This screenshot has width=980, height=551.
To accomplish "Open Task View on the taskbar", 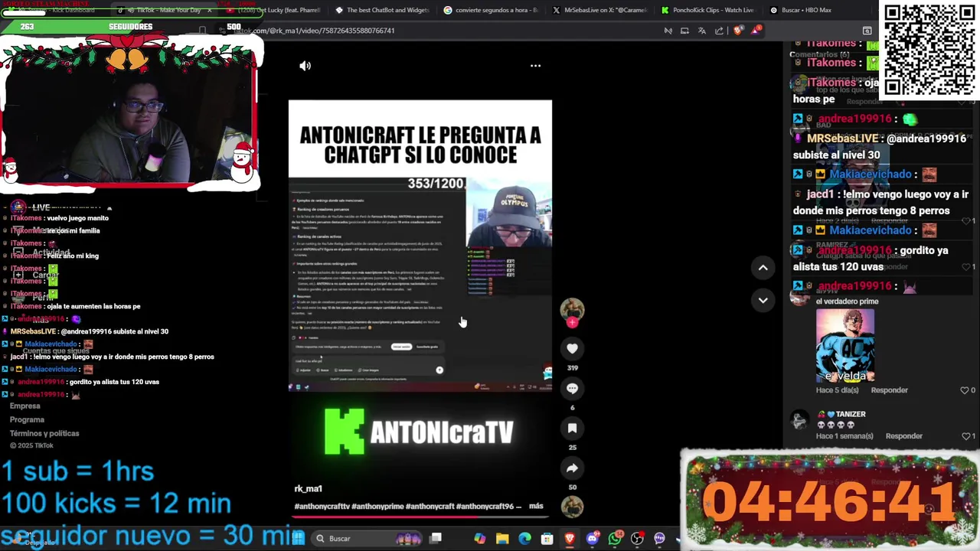I will click(435, 539).
